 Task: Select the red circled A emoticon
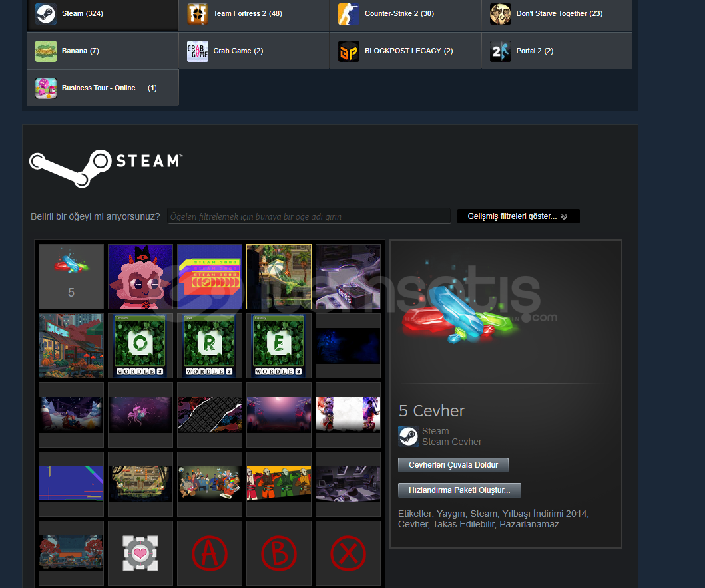pos(210,553)
